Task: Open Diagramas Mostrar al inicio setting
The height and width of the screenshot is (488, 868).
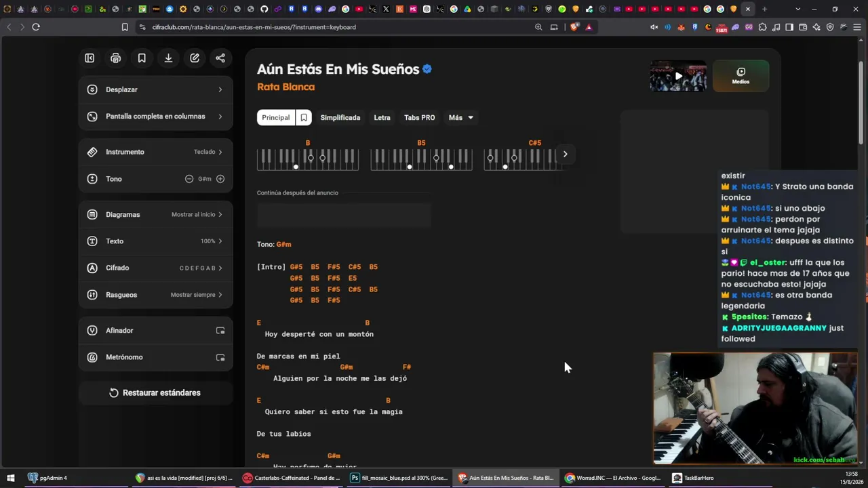Action: pos(156,215)
